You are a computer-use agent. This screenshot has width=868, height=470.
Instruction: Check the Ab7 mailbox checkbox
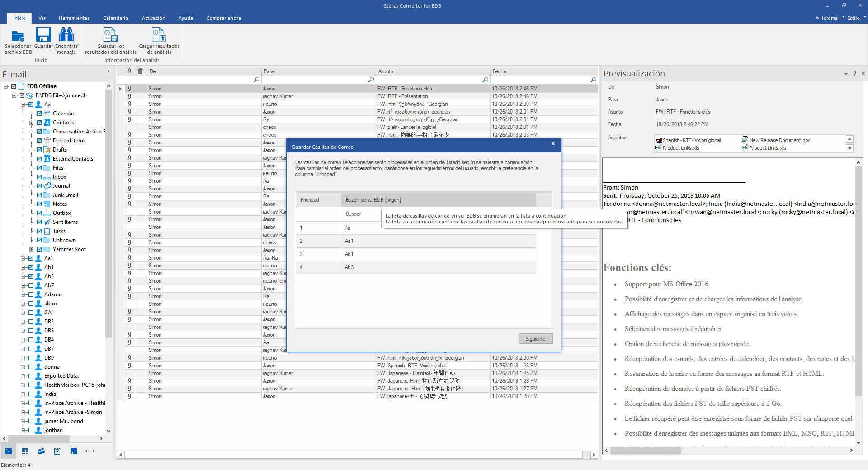click(31, 285)
